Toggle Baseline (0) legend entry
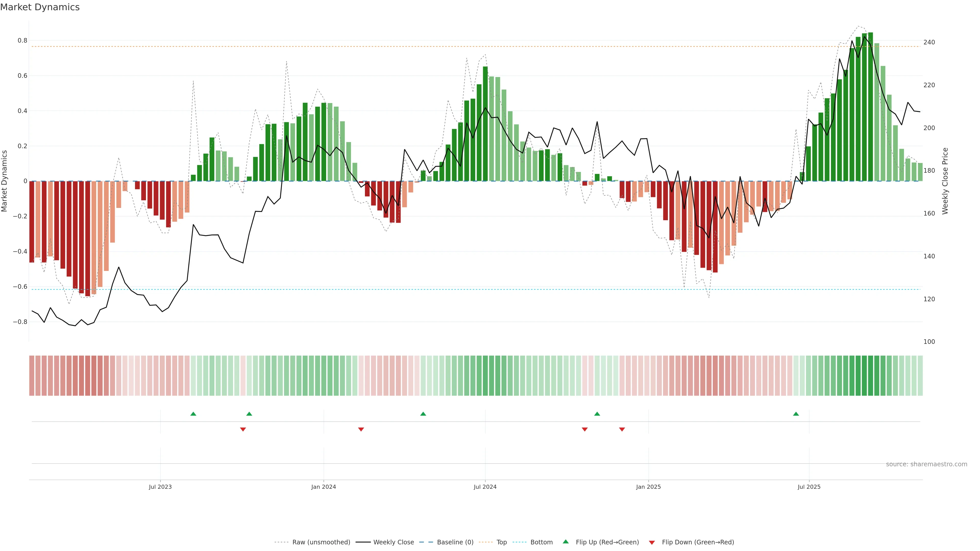Image resolution: width=980 pixels, height=551 pixels. point(455,542)
